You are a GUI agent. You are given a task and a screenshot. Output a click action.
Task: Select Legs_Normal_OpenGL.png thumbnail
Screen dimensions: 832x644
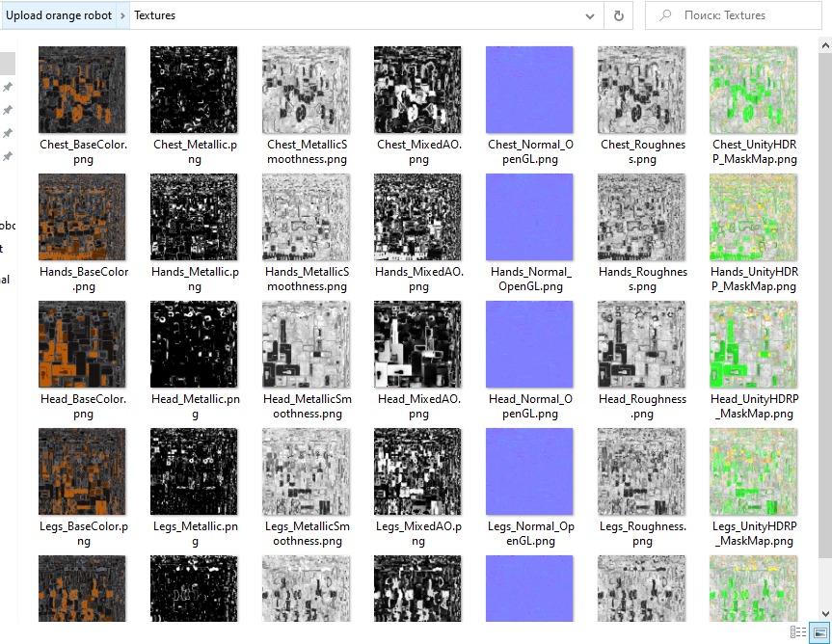[529, 471]
